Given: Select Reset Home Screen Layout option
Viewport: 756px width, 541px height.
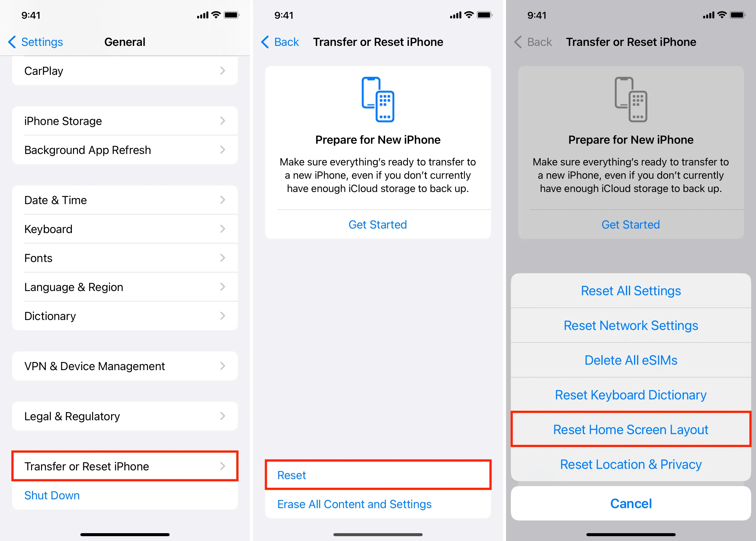Looking at the screenshot, I should pyautogui.click(x=631, y=427).
